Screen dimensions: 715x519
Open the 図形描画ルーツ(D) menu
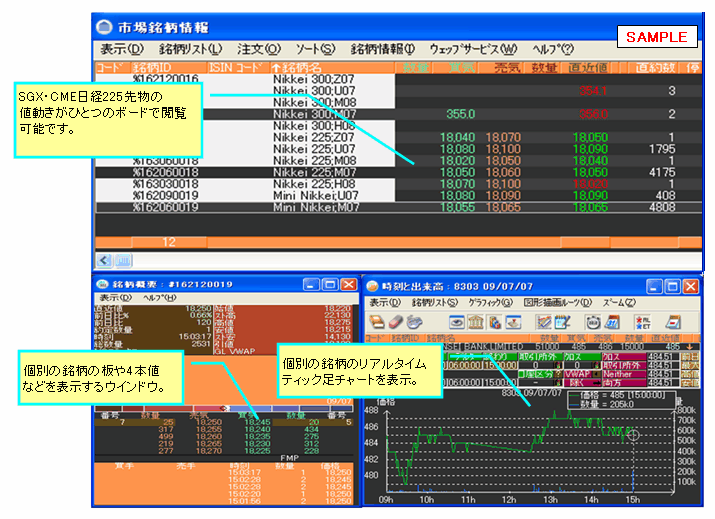pyautogui.click(x=558, y=302)
